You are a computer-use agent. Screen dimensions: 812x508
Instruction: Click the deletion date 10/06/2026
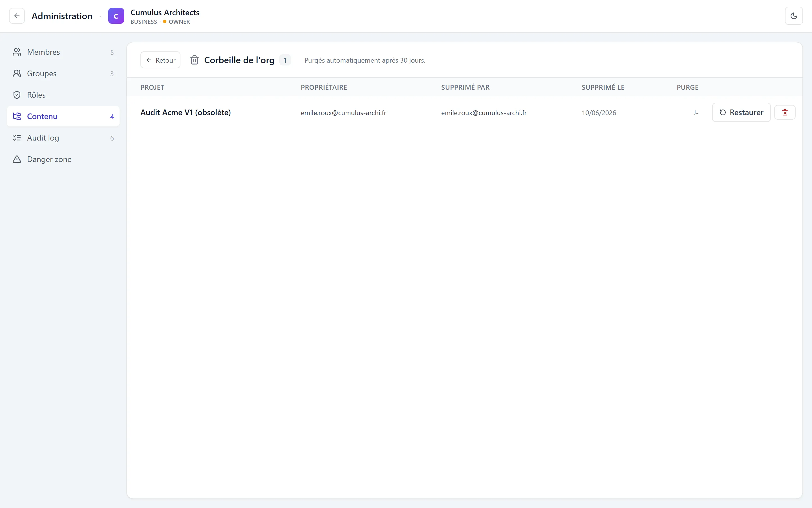tap(599, 113)
